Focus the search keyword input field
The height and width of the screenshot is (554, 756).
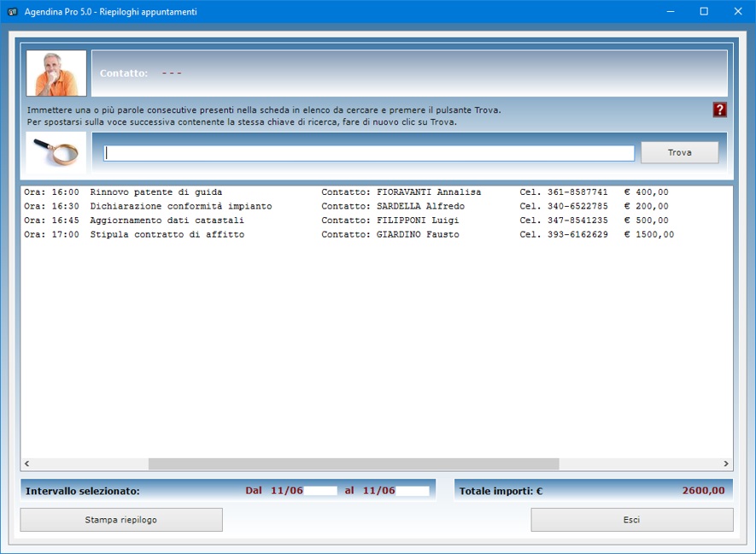tap(369, 153)
